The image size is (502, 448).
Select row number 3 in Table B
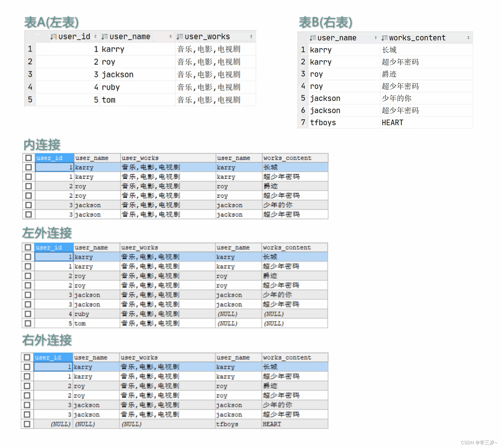(303, 74)
